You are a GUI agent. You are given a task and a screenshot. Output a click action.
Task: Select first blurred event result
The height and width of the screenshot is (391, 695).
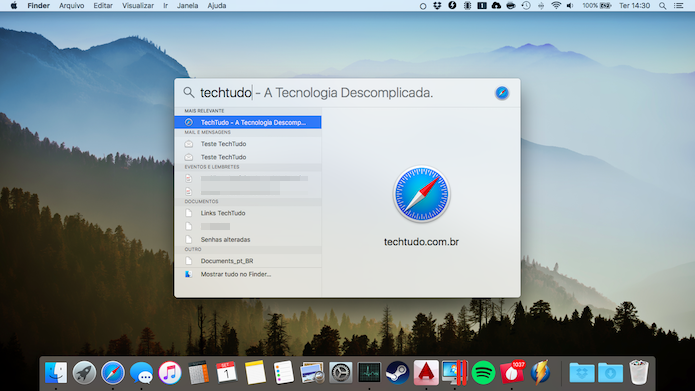[248, 178]
